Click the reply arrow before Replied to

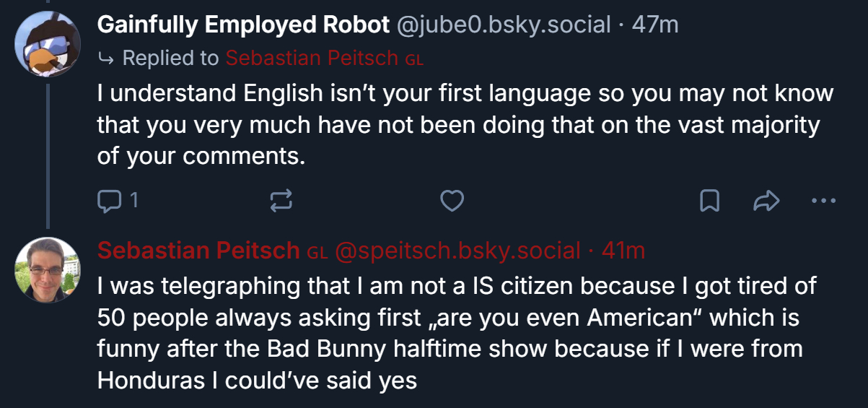[x=106, y=59]
